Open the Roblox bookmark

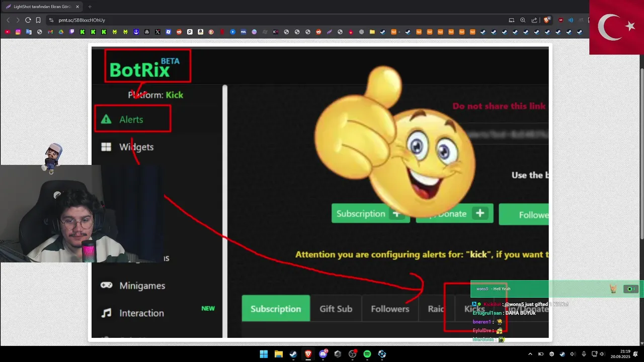coord(169,32)
